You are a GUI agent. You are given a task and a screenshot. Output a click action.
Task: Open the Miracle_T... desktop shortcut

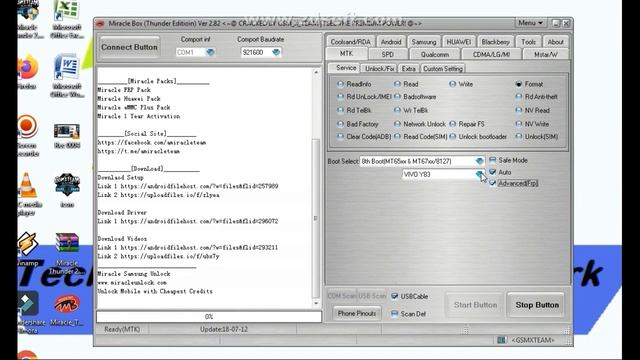click(x=67, y=310)
